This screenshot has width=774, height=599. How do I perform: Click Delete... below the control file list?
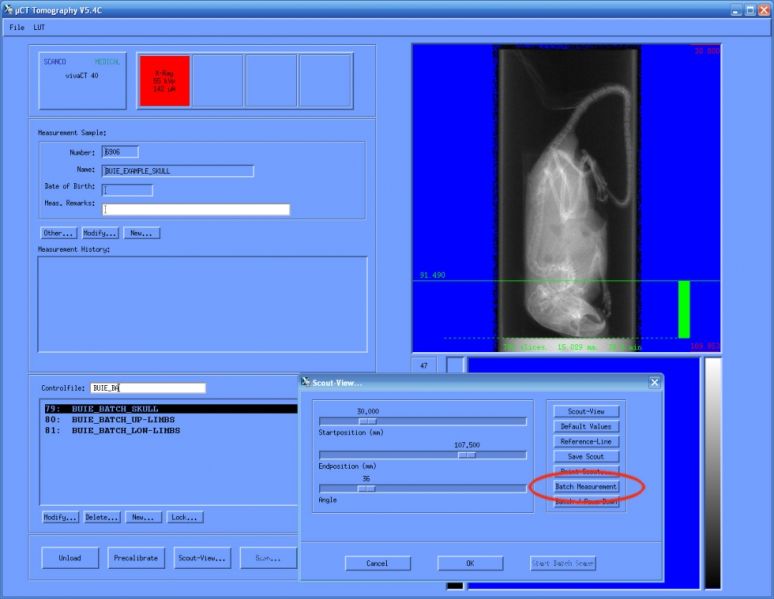pyautogui.click(x=102, y=517)
